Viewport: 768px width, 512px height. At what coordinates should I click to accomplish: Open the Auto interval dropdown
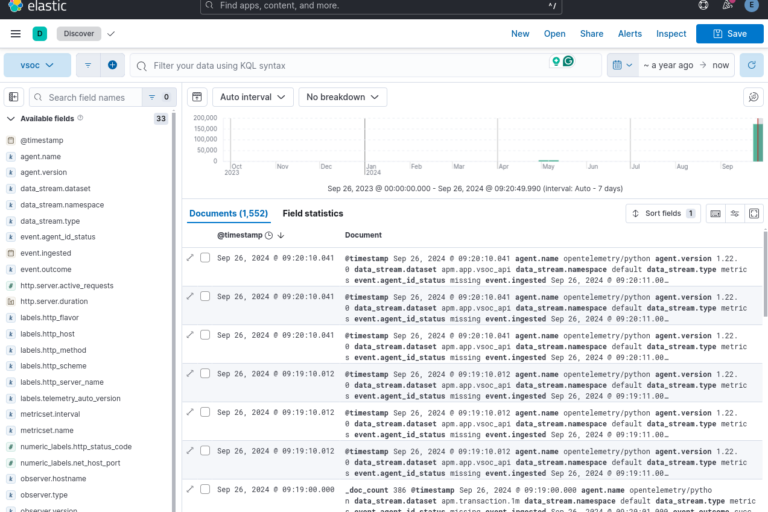tap(252, 97)
